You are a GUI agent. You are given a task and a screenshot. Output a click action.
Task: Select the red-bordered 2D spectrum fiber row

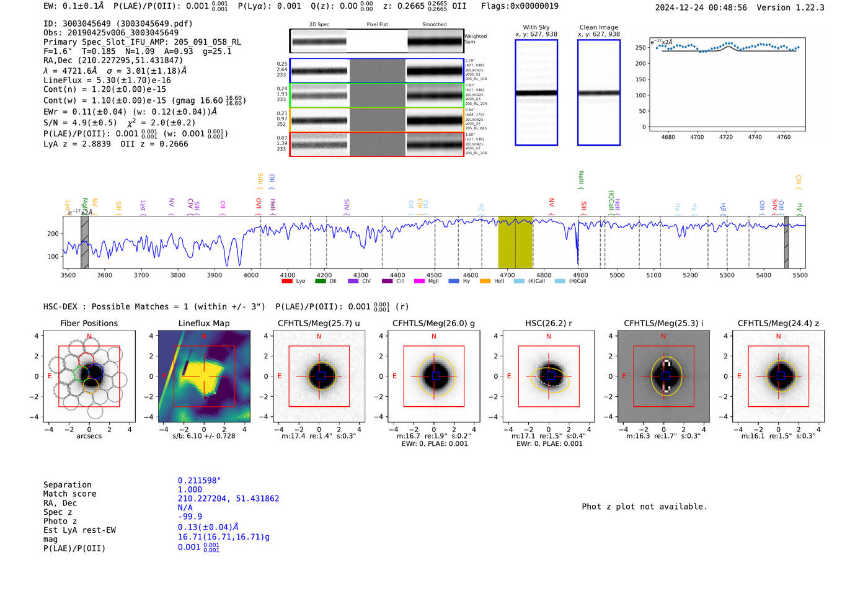(x=377, y=144)
